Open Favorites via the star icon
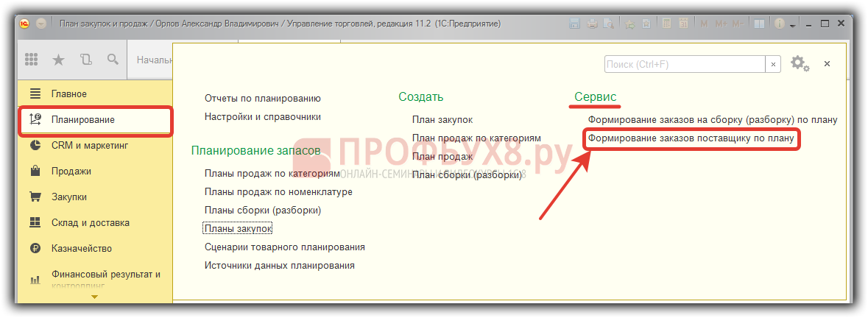The width and height of the screenshot is (868, 318). coord(59,60)
